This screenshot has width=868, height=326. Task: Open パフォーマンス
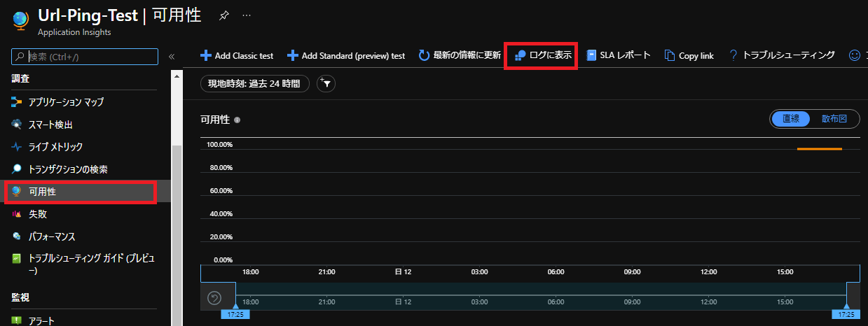pyautogui.click(x=52, y=236)
